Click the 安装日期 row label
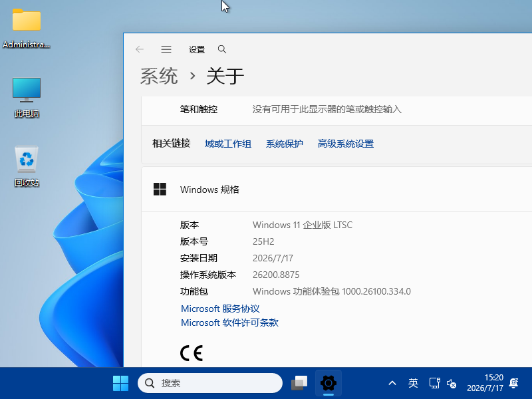The image size is (532, 399). (x=198, y=258)
